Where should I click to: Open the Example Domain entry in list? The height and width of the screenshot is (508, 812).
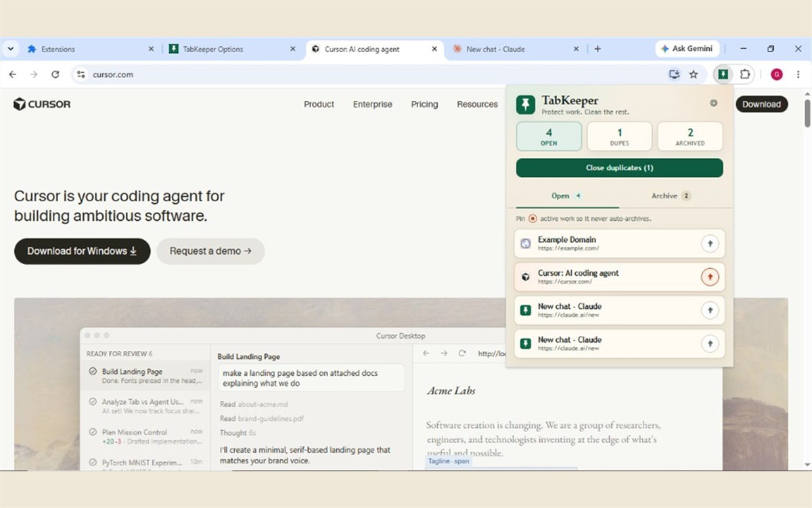(x=619, y=243)
